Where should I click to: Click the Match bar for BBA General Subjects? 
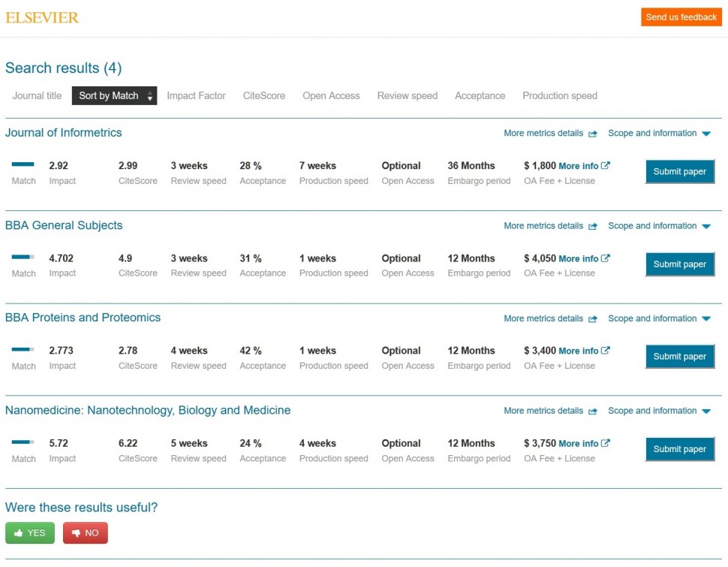pyautogui.click(x=23, y=257)
